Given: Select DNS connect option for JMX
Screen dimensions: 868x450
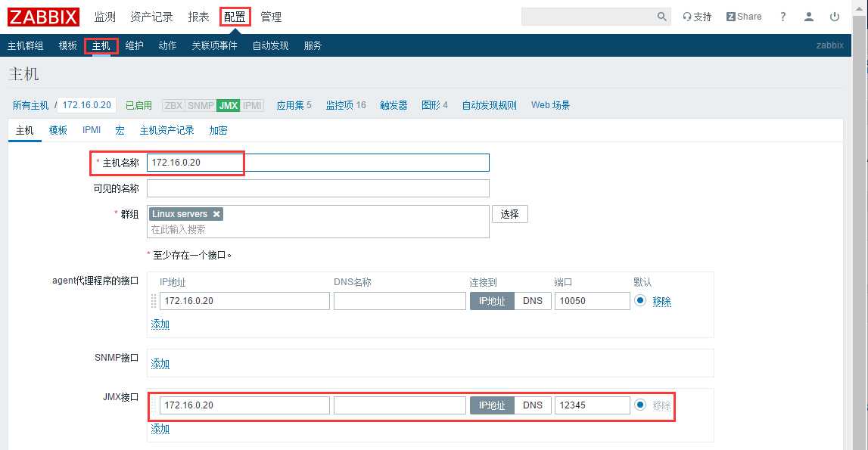Looking at the screenshot, I should coord(533,405).
